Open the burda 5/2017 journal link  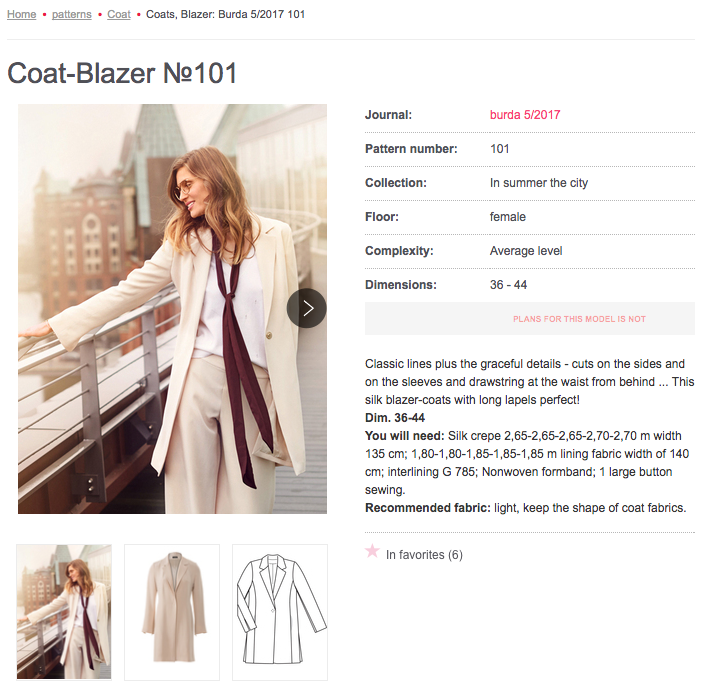coord(525,115)
